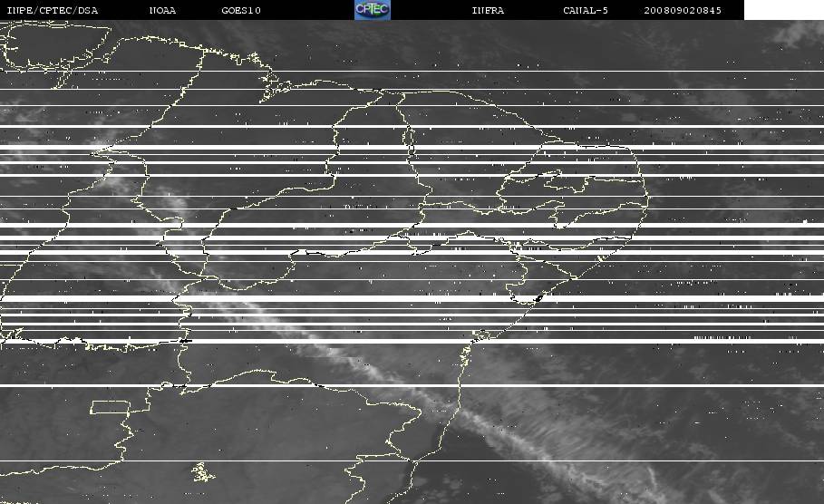
Task: Click the CPTEC logo in the header
Action: 373,10
